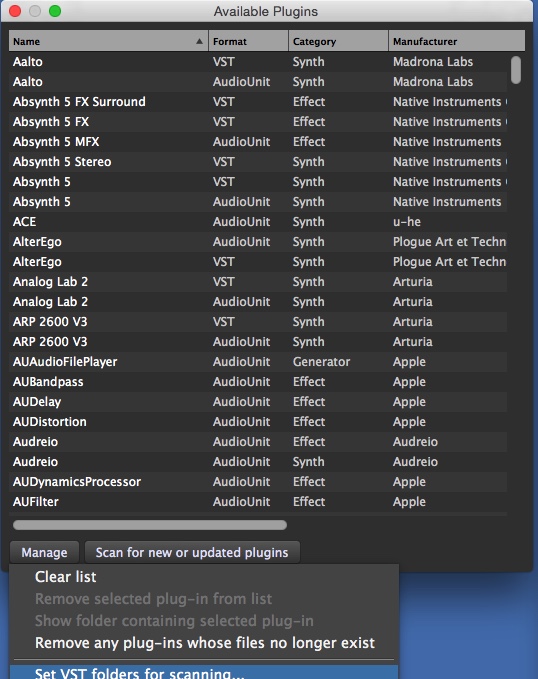Screen dimensions: 538x679
Task: Select Absynth 5 FX Surround entry
Action: tap(258, 102)
